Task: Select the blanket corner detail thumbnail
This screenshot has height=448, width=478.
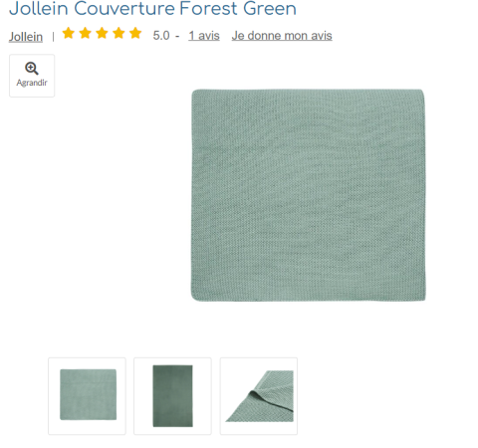Action: pos(259,396)
